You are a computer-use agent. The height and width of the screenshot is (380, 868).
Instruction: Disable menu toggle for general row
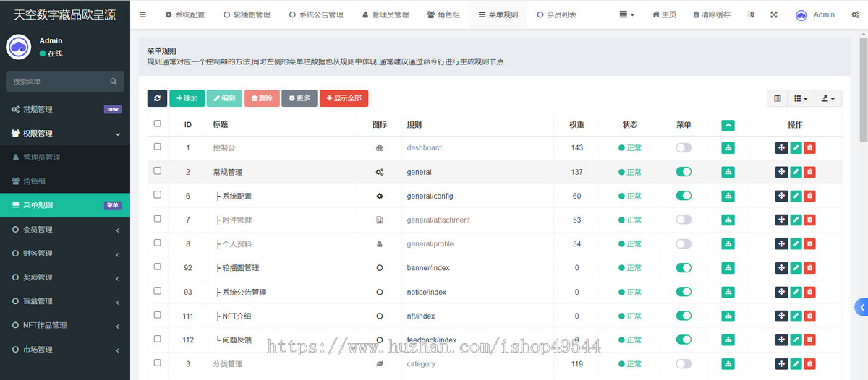[684, 172]
